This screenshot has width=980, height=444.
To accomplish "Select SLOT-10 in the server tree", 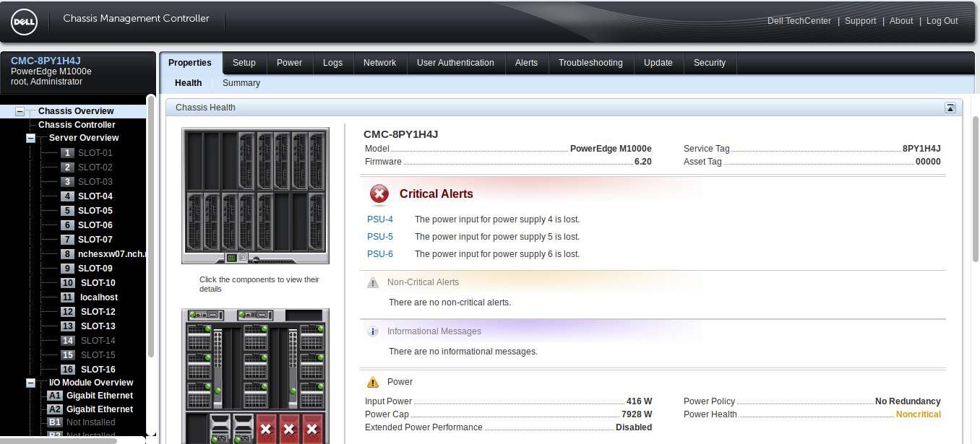I will [x=98, y=283].
